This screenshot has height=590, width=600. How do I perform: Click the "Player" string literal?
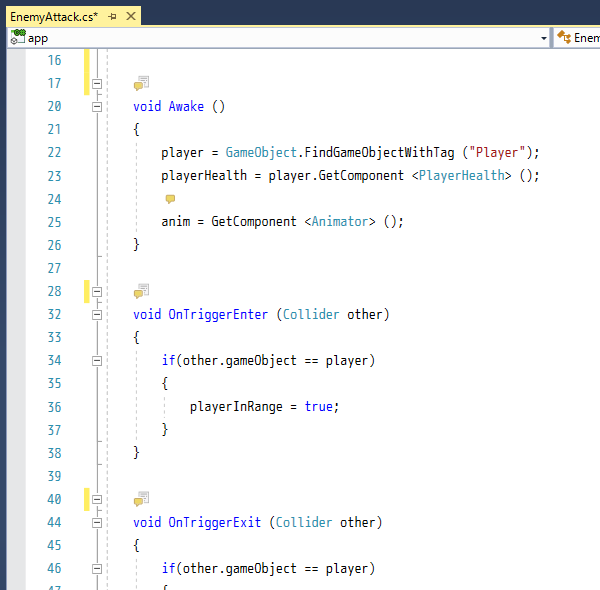497,153
